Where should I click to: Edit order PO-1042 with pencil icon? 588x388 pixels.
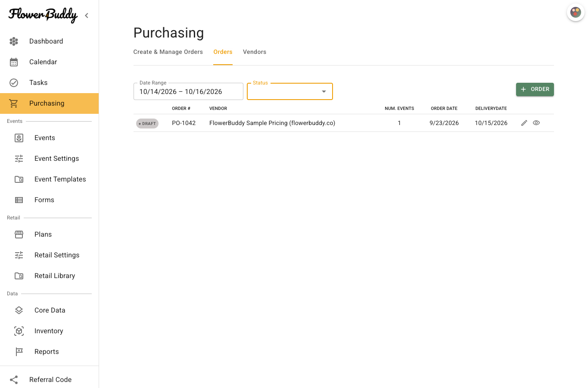click(524, 123)
